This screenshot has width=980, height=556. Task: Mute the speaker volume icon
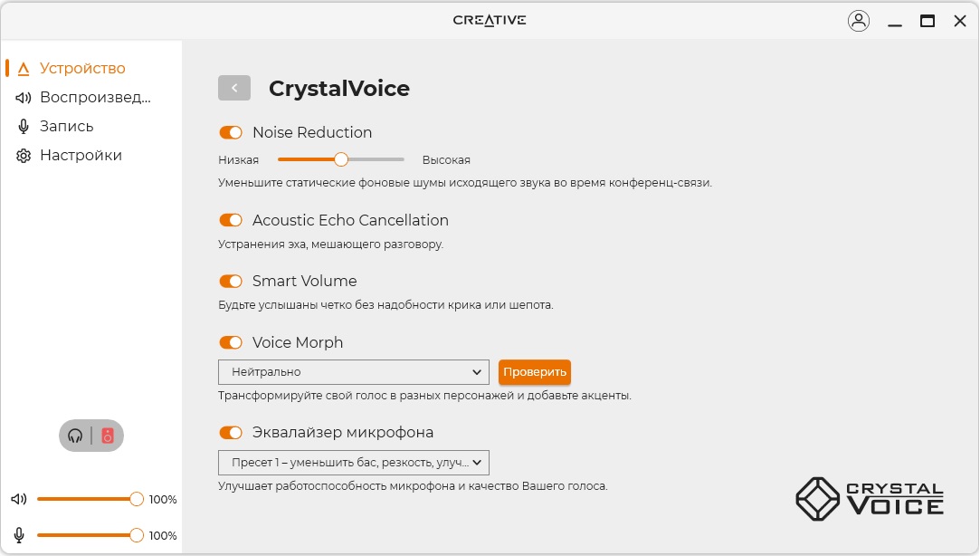pyautogui.click(x=19, y=499)
